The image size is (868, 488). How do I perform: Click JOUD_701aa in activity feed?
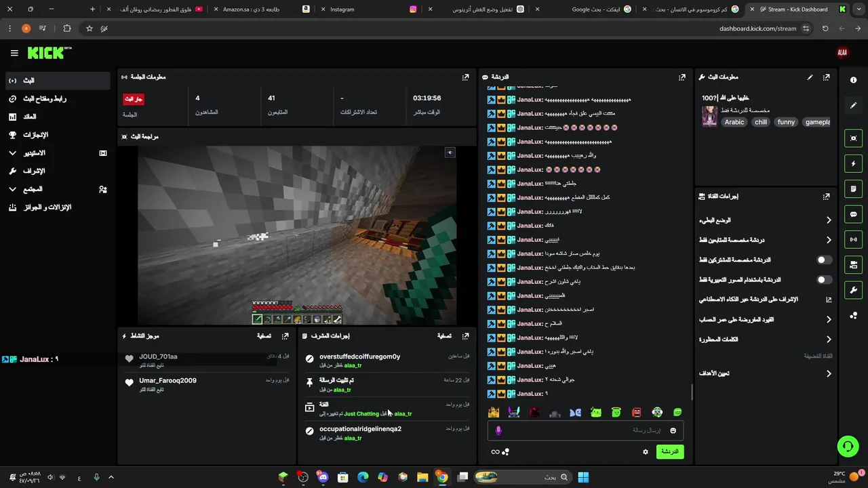[x=158, y=357]
